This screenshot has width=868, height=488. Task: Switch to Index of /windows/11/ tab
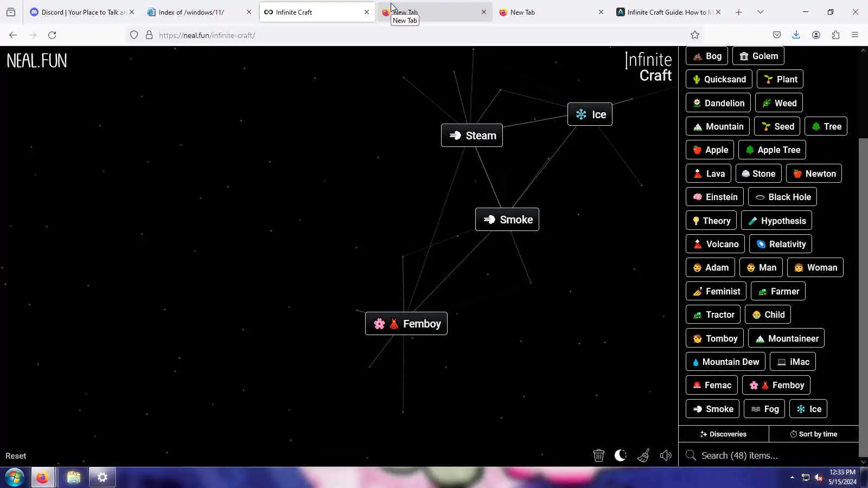pyautogui.click(x=199, y=12)
